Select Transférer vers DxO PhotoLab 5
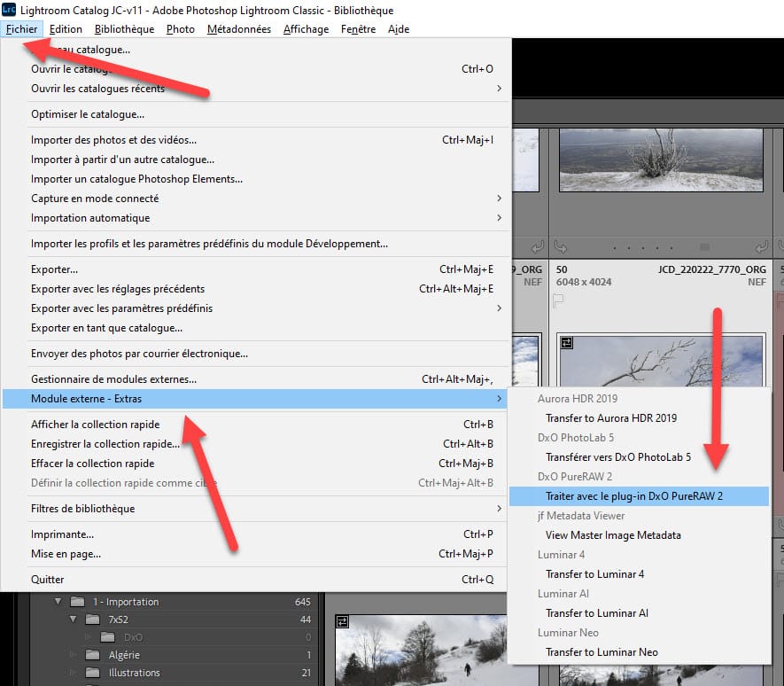784x686 pixels. pos(639,456)
